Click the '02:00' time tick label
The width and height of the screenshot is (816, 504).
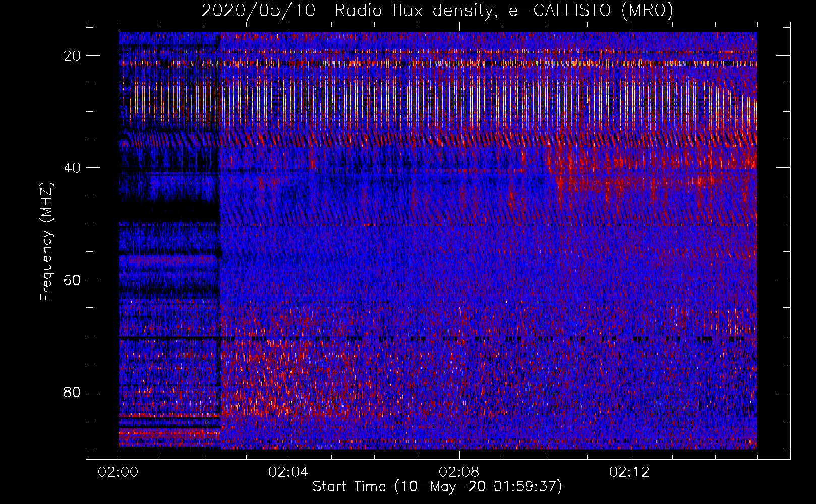pos(118,472)
